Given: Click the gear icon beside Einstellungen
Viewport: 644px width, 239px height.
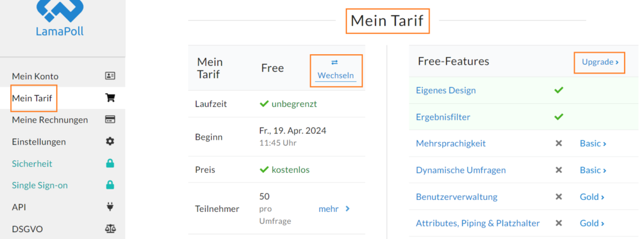Looking at the screenshot, I should click(x=110, y=142).
